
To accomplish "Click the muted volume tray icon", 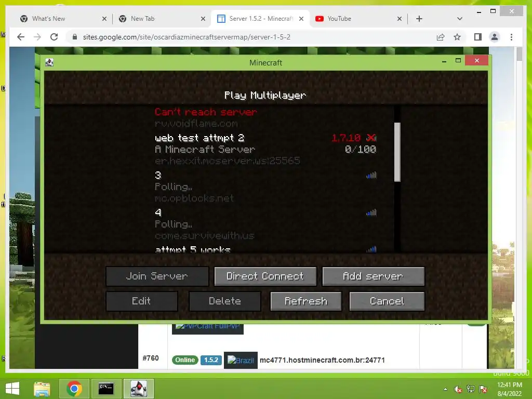I will (458, 389).
